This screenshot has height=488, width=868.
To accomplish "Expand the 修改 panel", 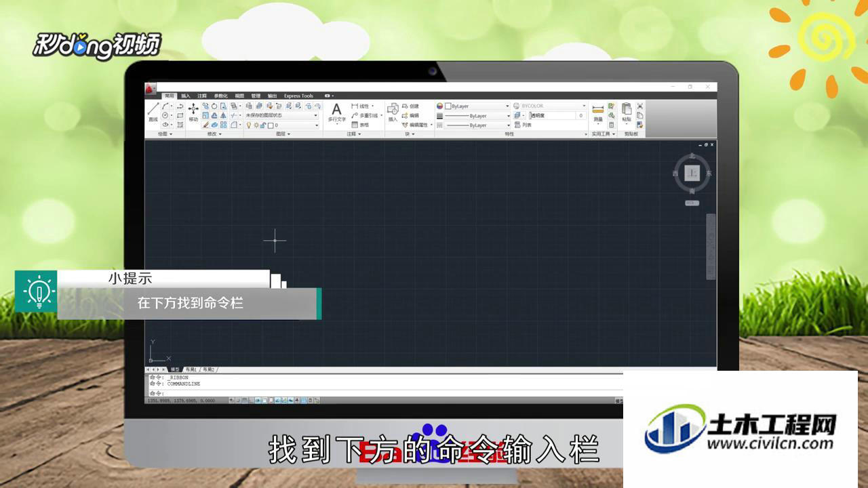I will coord(214,134).
